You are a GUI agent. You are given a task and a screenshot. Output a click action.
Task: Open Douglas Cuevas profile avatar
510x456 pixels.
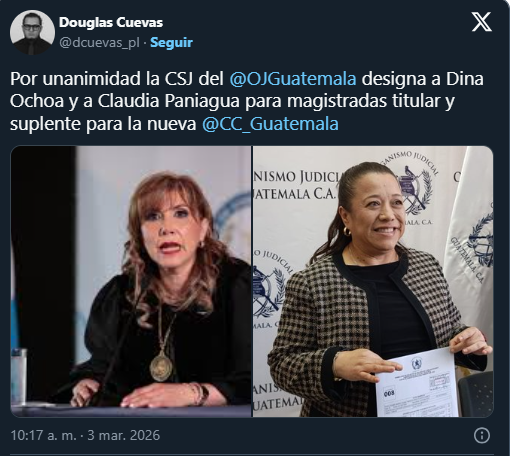point(32,32)
